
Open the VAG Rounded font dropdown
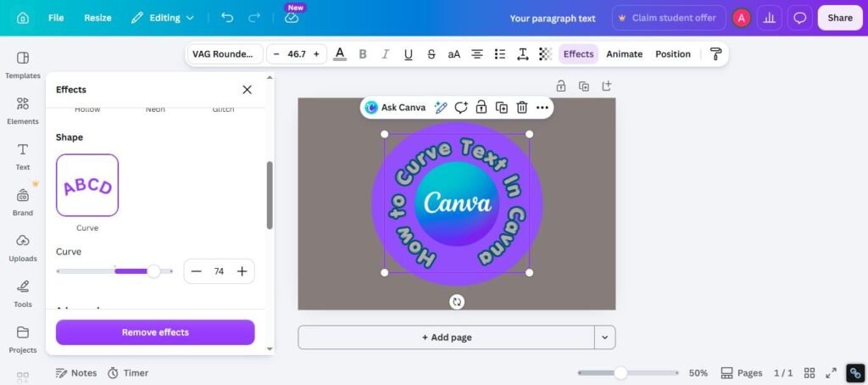point(225,53)
